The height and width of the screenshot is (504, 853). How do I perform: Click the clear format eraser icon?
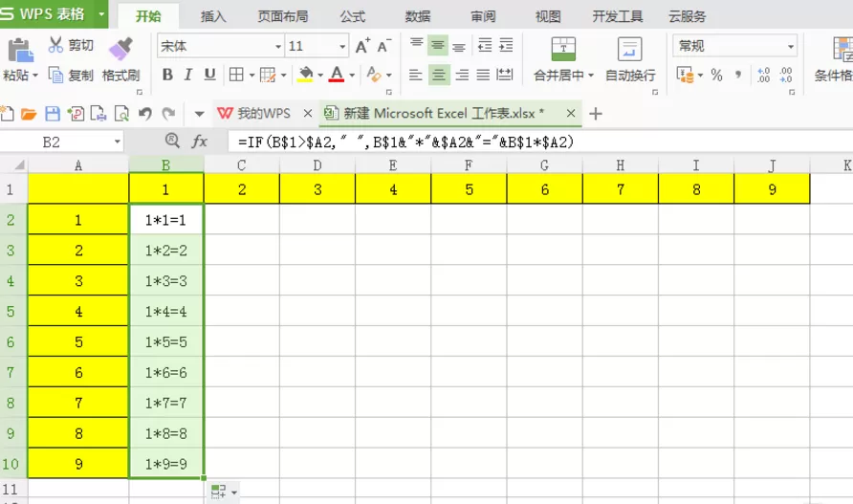tap(374, 75)
